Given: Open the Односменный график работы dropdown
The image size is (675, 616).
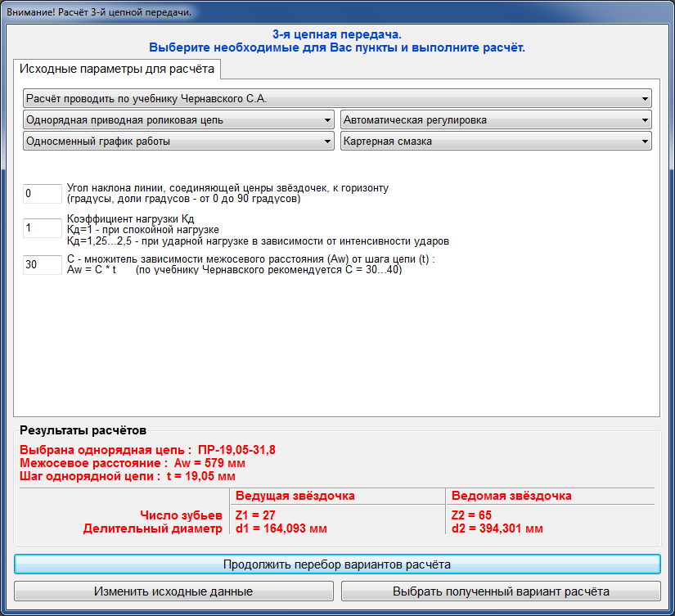Looking at the screenshot, I should [178, 142].
